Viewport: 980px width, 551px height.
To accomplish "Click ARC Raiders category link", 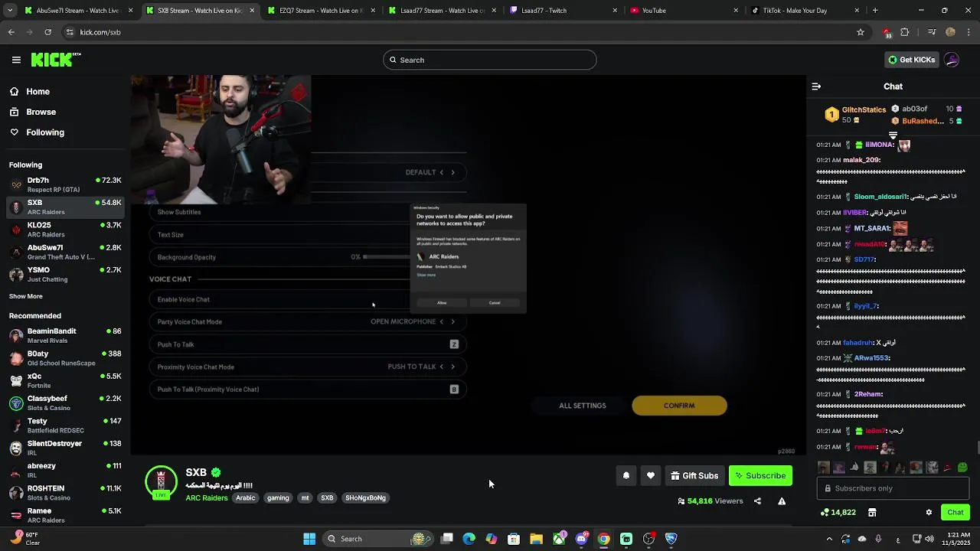I will point(207,498).
